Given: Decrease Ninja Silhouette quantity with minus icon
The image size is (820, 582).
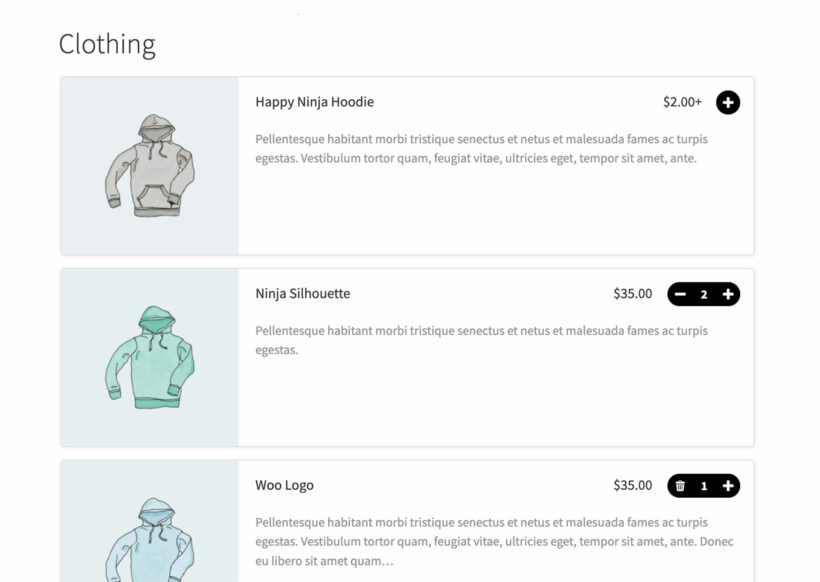Looking at the screenshot, I should click(681, 293).
